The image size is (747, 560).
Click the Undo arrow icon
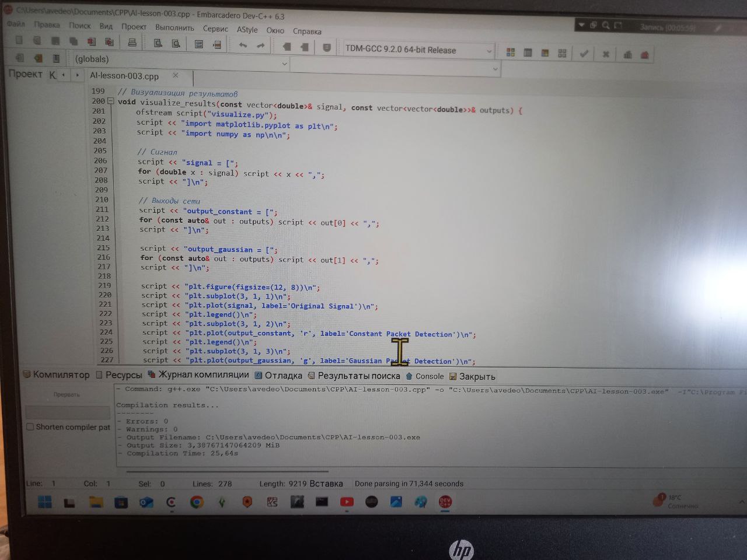[x=243, y=45]
